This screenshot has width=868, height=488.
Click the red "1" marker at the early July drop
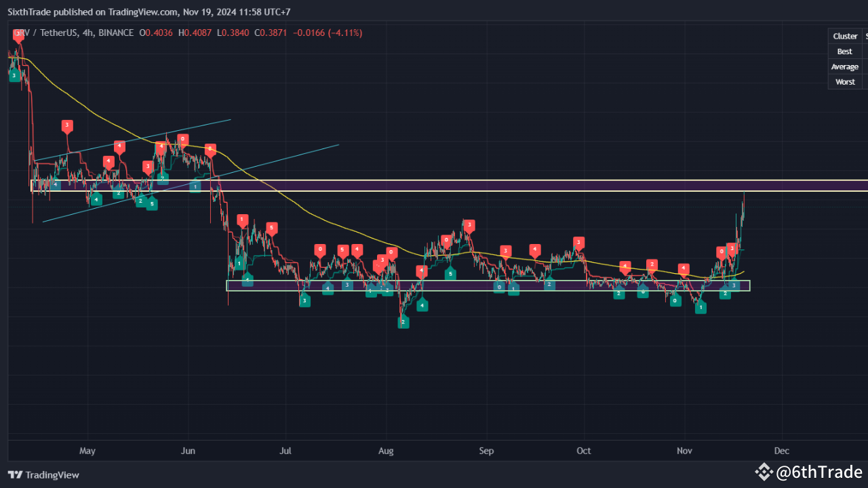pos(242,220)
